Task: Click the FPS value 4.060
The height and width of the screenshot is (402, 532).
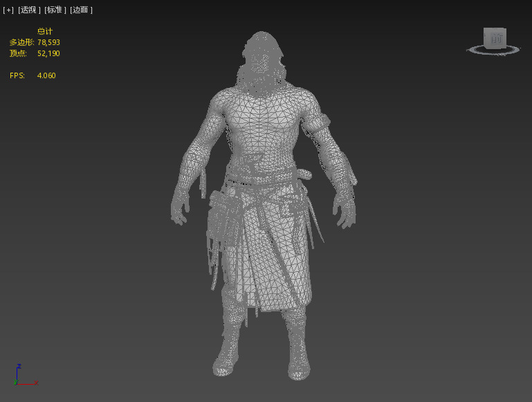Action: [x=46, y=75]
